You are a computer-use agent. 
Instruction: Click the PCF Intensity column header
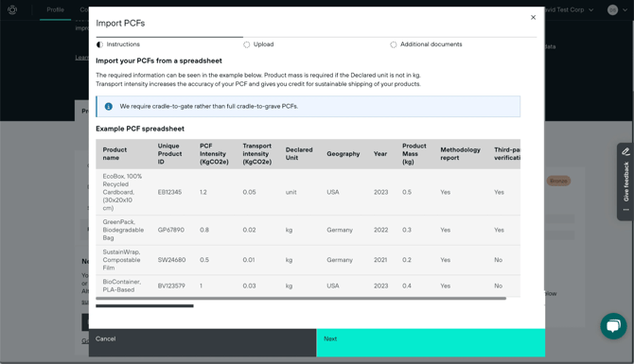214,154
